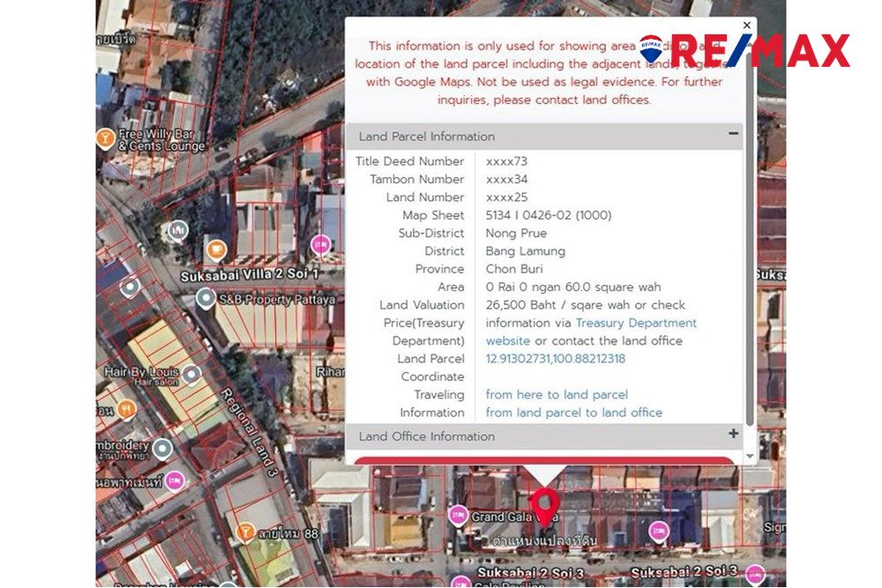Click the red button below Land Office Information
Screen dimensions: 882x588
click(542, 460)
